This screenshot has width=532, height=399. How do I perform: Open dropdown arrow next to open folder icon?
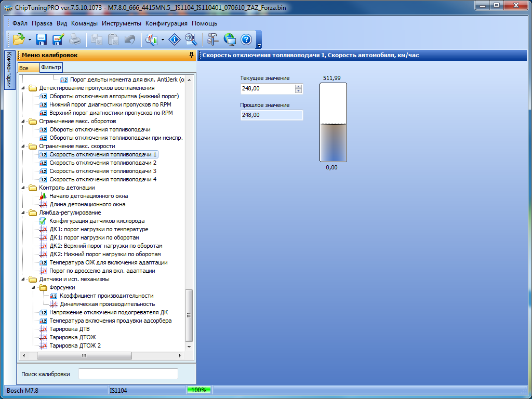point(30,39)
